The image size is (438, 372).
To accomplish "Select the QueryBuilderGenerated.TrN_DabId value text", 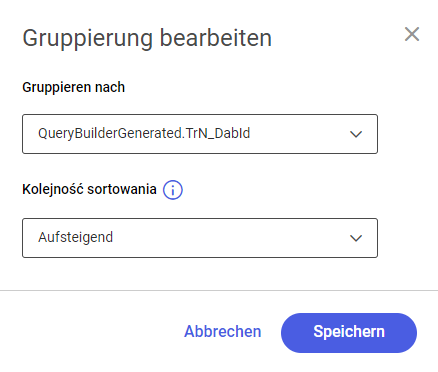I will point(144,134).
